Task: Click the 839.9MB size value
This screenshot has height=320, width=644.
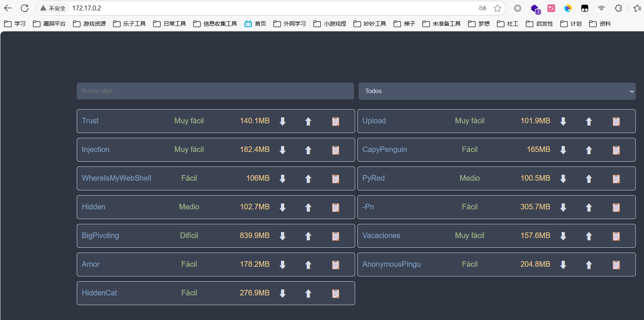Action: (x=255, y=235)
